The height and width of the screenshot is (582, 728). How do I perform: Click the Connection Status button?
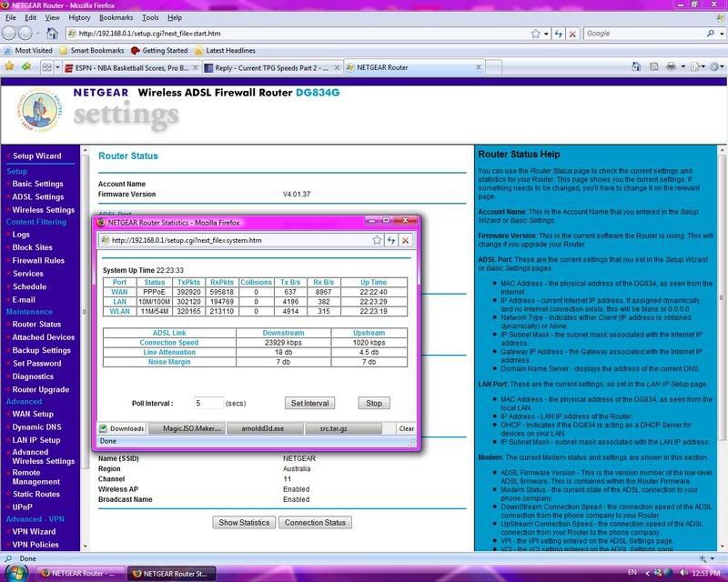(x=315, y=522)
